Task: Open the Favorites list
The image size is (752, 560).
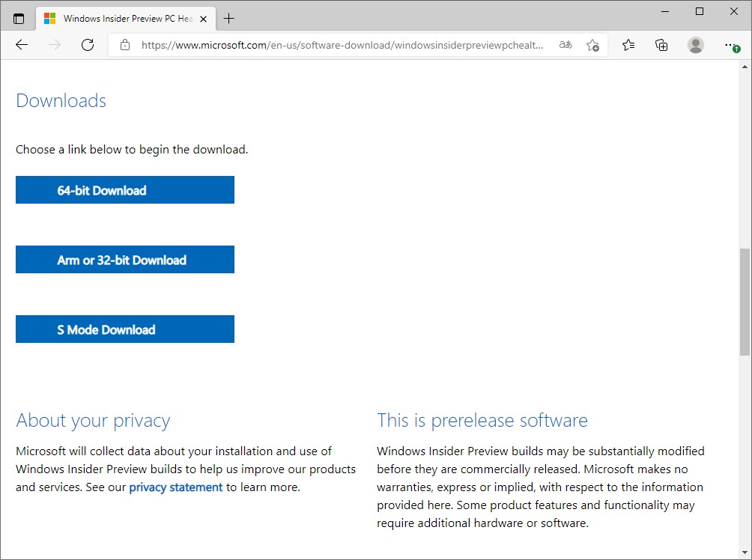Action: pos(628,45)
